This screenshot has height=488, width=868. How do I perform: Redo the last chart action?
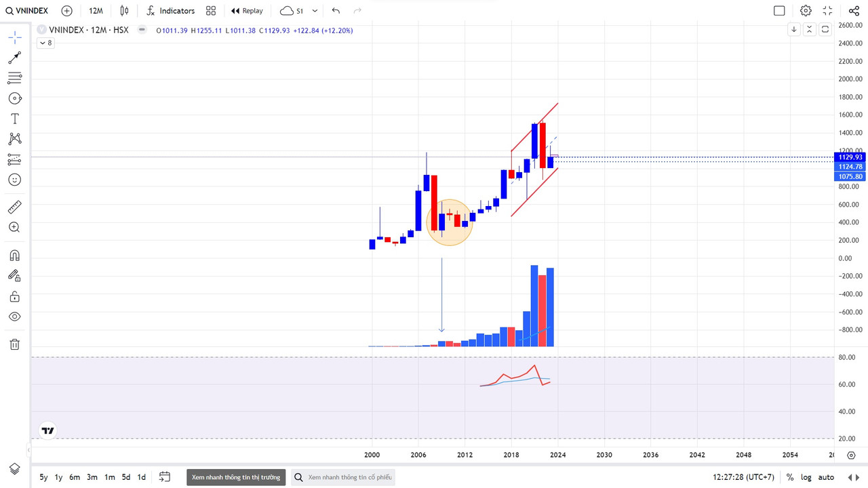click(357, 11)
